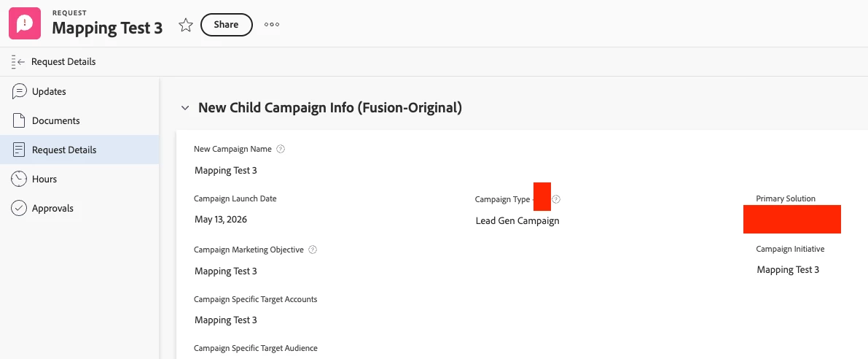Click the Mapping Test 3 request title
This screenshot has height=359, width=868.
click(x=107, y=28)
